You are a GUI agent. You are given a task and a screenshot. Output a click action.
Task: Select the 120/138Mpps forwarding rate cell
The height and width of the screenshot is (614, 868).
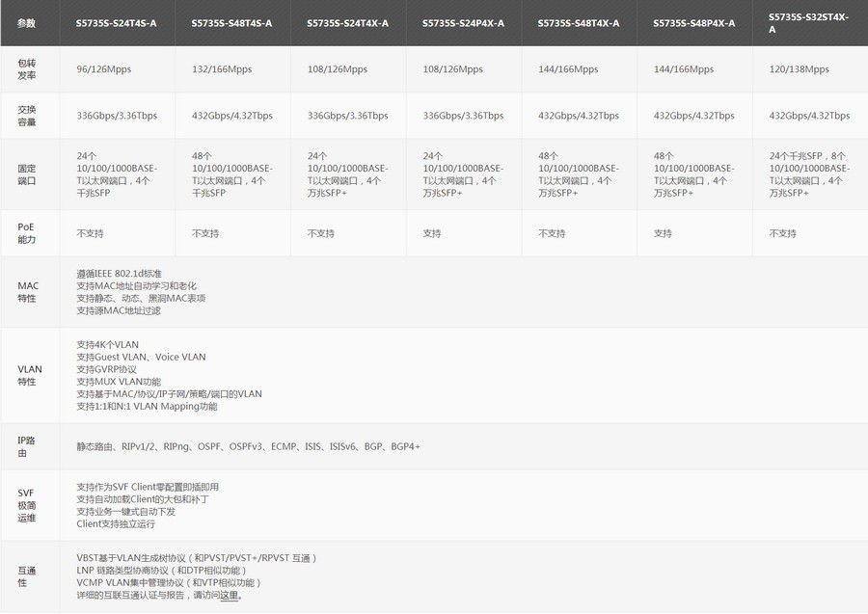[x=799, y=69]
